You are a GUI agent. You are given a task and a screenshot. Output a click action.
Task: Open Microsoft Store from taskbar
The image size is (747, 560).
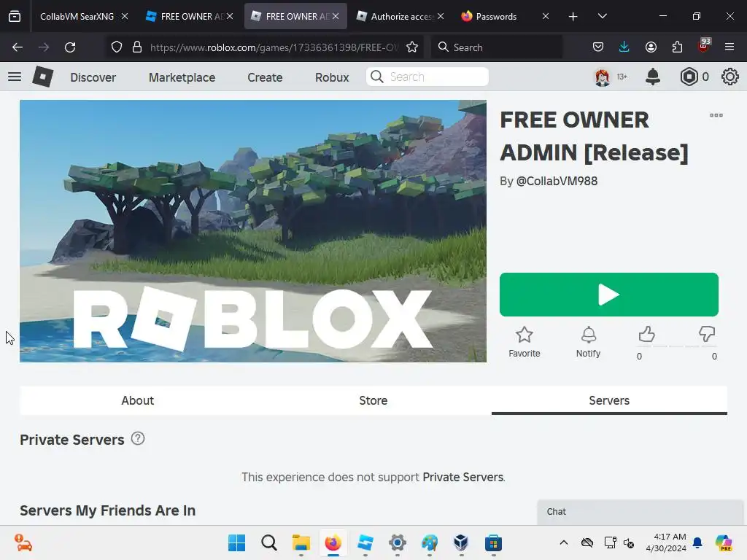[494, 542]
